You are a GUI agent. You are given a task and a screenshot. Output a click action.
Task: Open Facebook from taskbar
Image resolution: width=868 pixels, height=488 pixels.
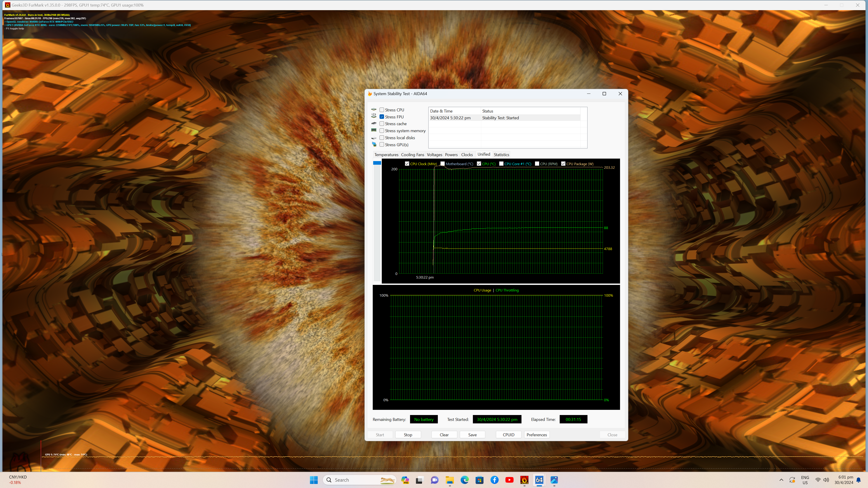pyautogui.click(x=494, y=480)
